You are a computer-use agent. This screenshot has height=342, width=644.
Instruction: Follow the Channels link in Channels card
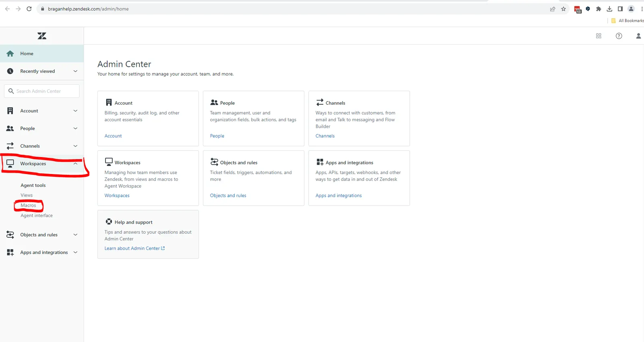tap(325, 136)
